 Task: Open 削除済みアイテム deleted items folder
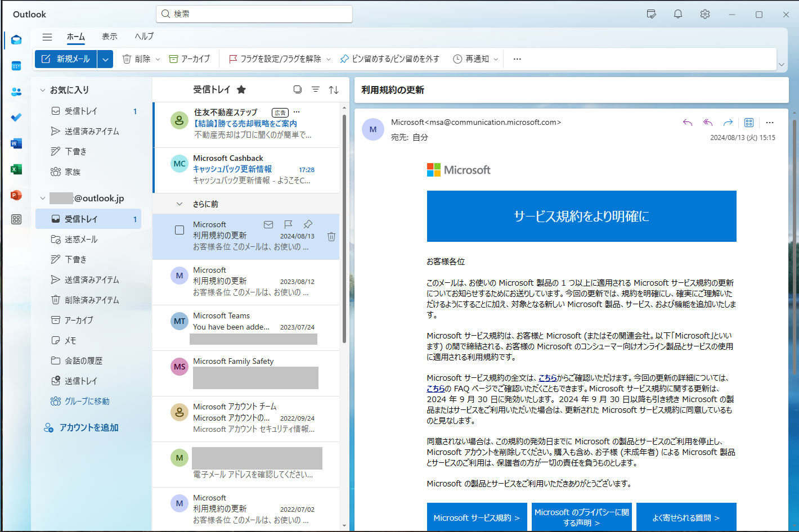pos(88,300)
